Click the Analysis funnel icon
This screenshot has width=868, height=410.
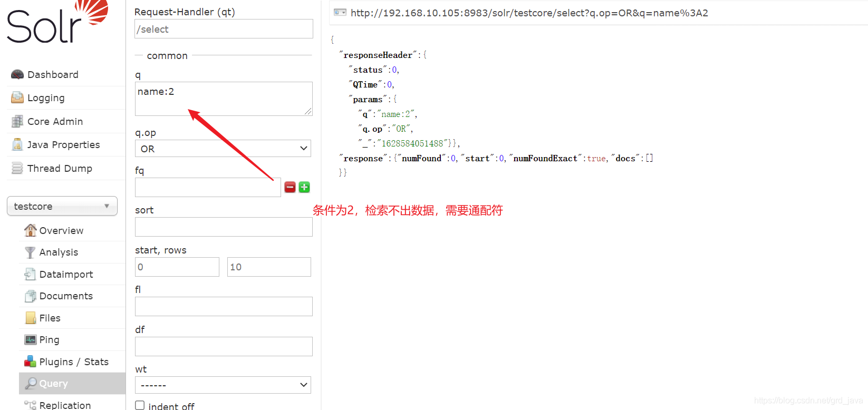tap(31, 252)
